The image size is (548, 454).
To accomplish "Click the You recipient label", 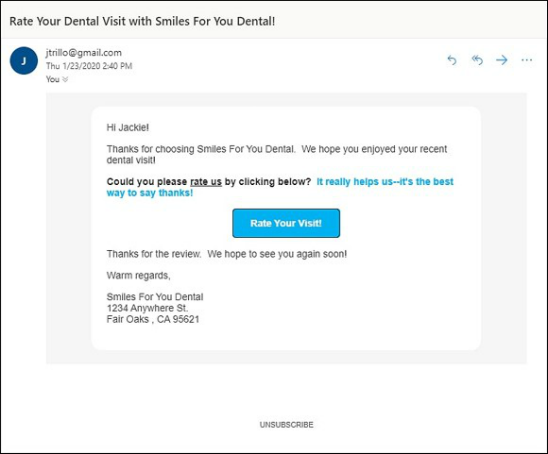I will (53, 79).
